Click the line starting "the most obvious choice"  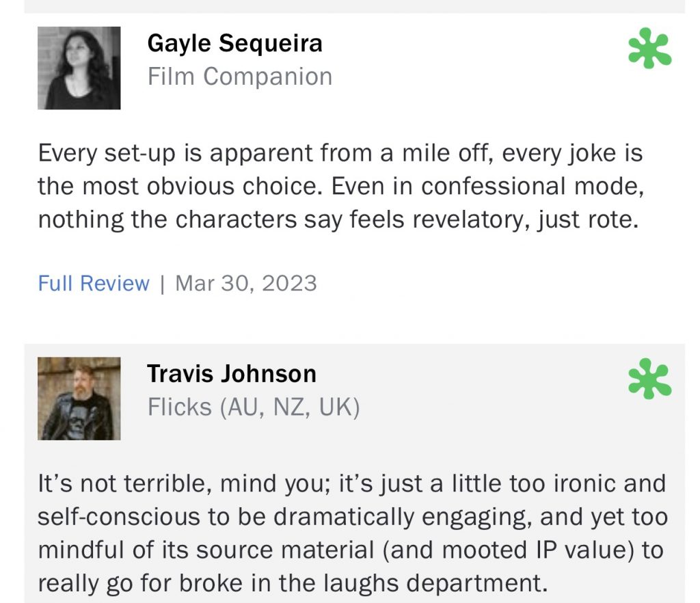(x=340, y=186)
